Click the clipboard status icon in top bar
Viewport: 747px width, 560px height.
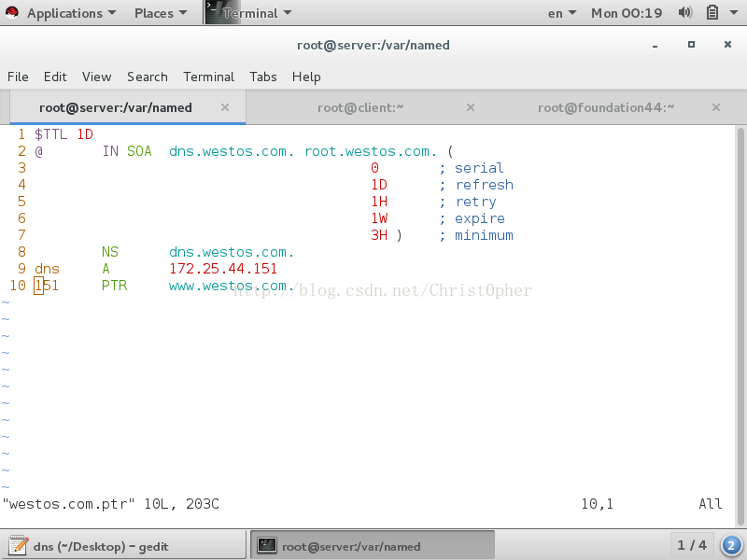(x=712, y=12)
